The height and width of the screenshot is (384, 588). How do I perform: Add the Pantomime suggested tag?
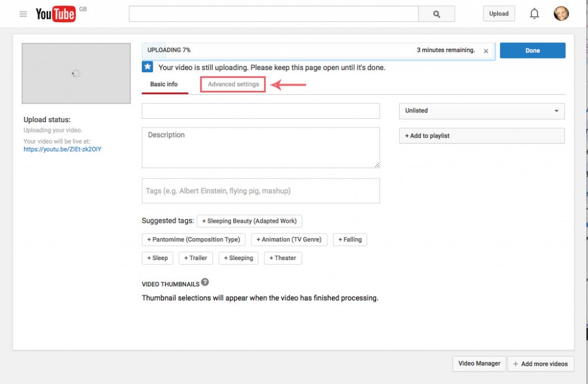(194, 239)
